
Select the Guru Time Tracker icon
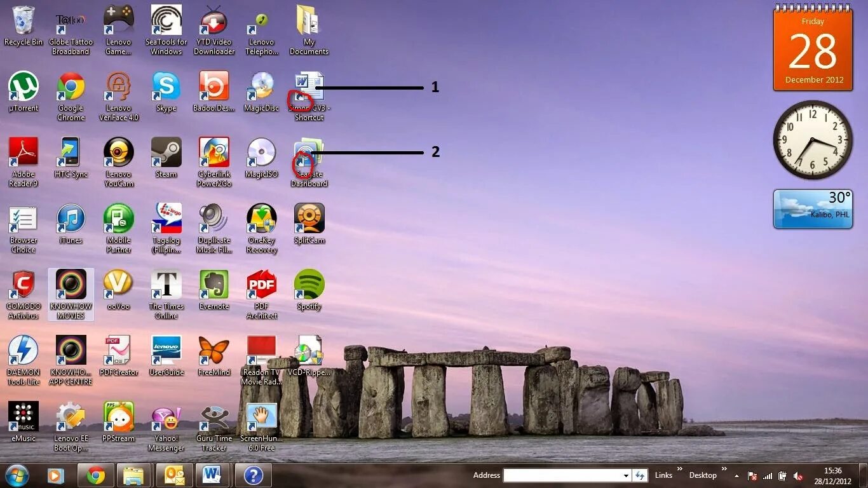214,417
